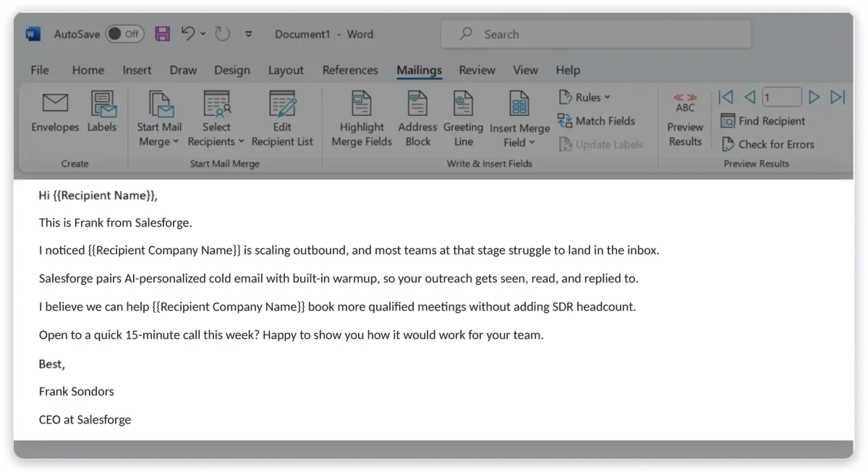This screenshot has height=475, width=868.
Task: Click the "CEO at Salesforge" line
Action: 85,419
